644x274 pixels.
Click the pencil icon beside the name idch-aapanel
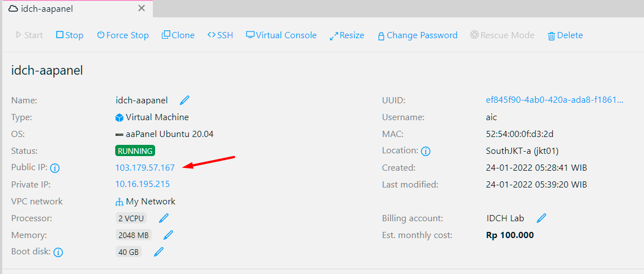pyautogui.click(x=184, y=101)
